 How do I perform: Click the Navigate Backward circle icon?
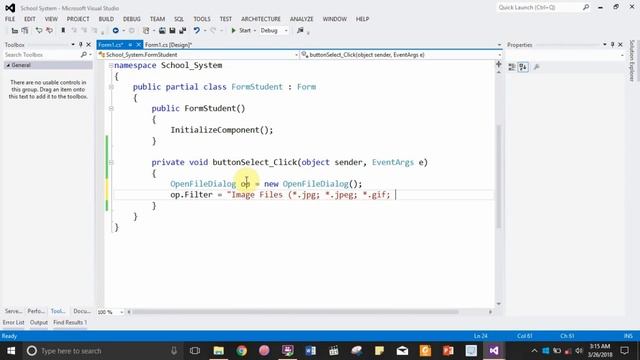[116, 30]
